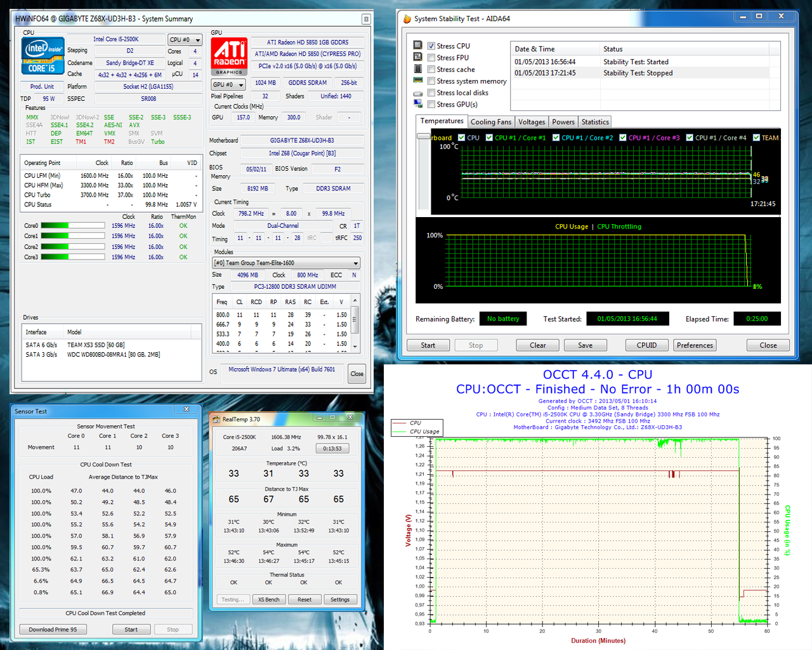Click the Intel Core i5 logo in HWiNFO64
Image resolution: width=812 pixels, height=650 pixels.
click(43, 56)
